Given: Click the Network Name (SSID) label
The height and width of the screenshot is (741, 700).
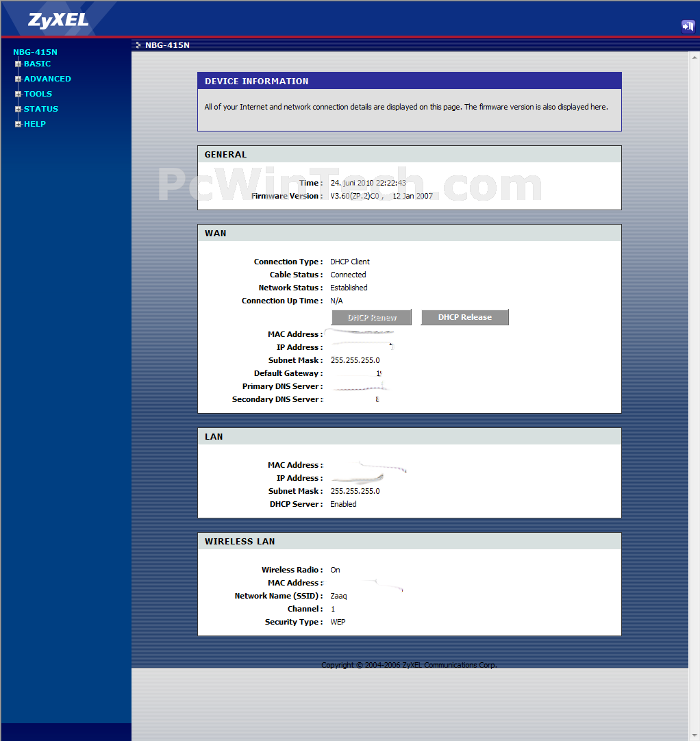Looking at the screenshot, I should [x=279, y=596].
